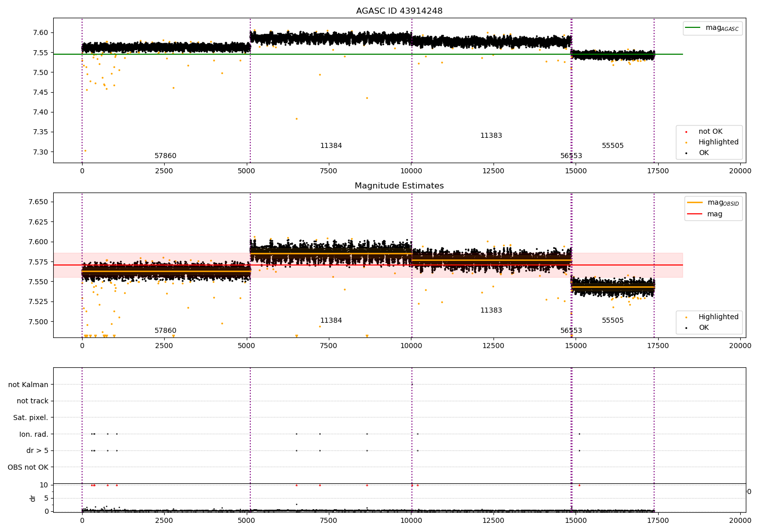
Task: Click OBSID label 55505 in the Magnitude Estimates panel
Action: click(613, 321)
